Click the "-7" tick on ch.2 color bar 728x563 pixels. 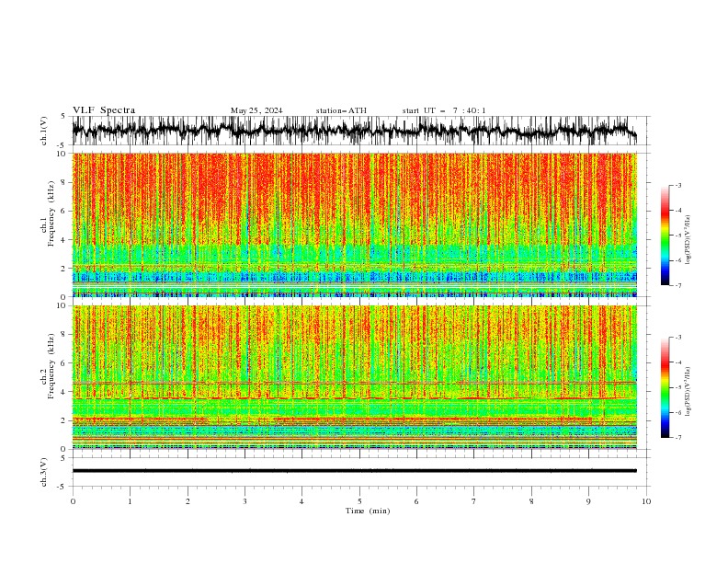click(677, 437)
